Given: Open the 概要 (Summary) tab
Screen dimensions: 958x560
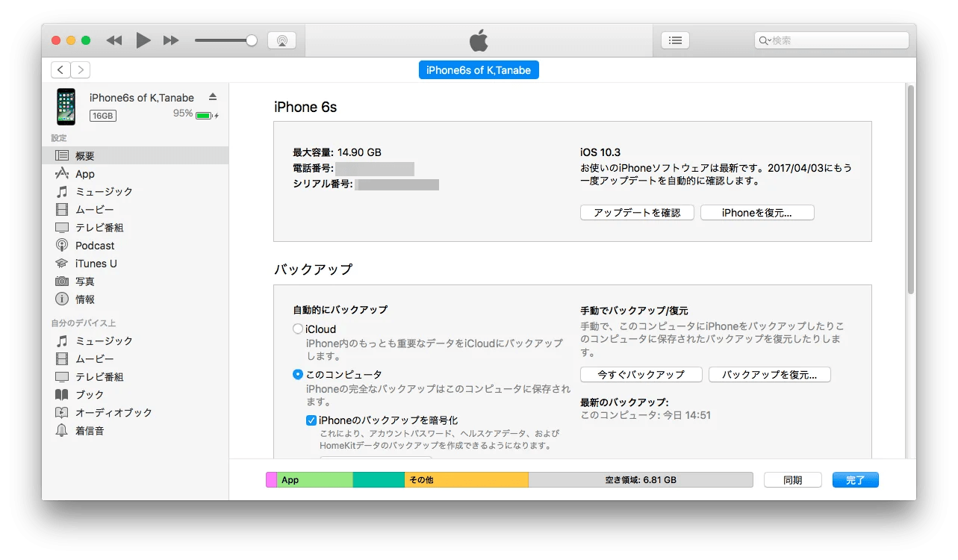Looking at the screenshot, I should [84, 155].
